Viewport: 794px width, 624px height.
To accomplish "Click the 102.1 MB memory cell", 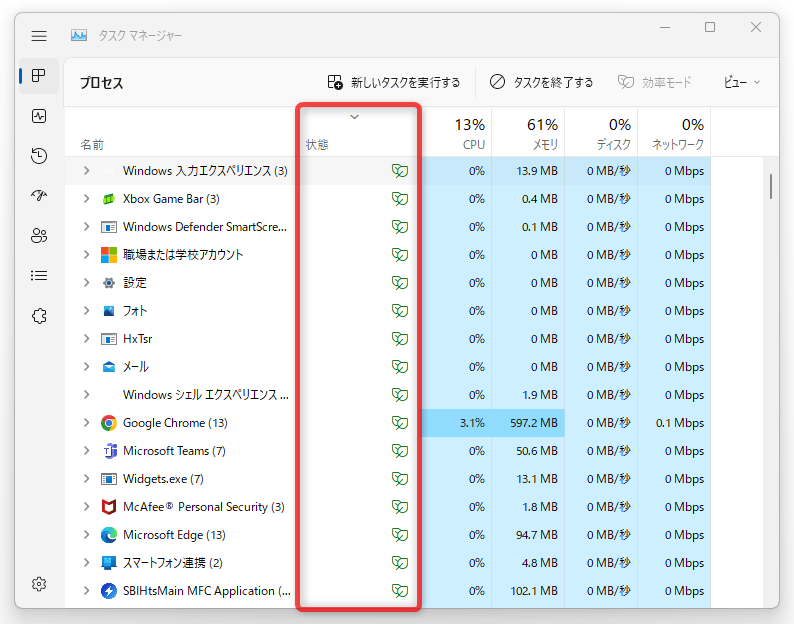I will click(528, 591).
